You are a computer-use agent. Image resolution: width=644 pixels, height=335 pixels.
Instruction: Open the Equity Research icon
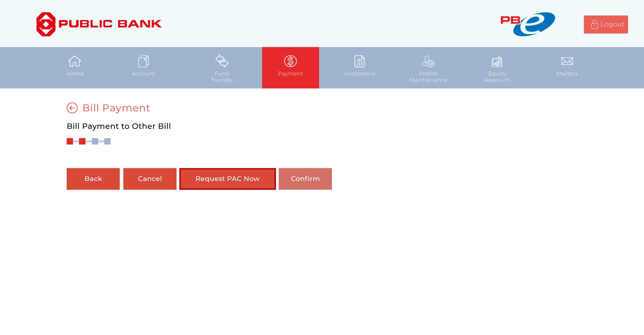(497, 61)
